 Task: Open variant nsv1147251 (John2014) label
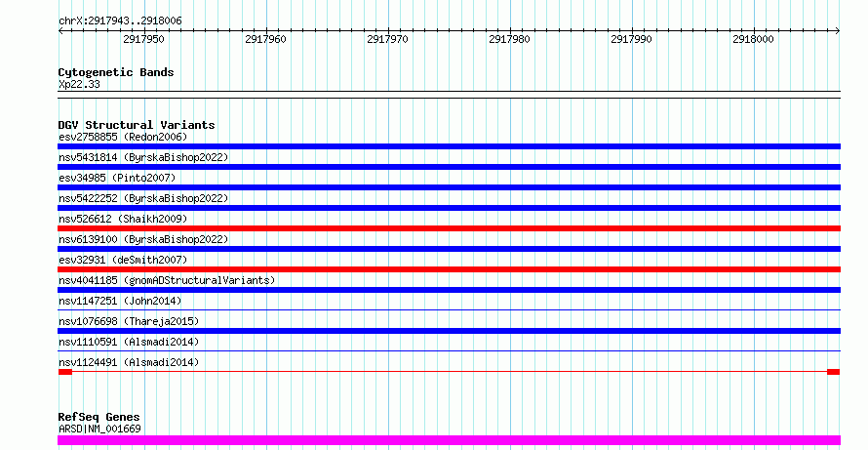pos(120,301)
